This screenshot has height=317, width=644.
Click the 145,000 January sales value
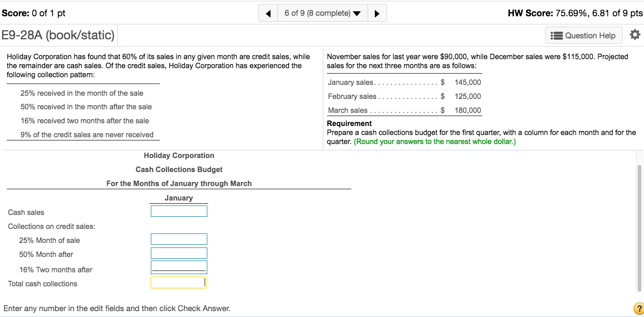pos(468,82)
